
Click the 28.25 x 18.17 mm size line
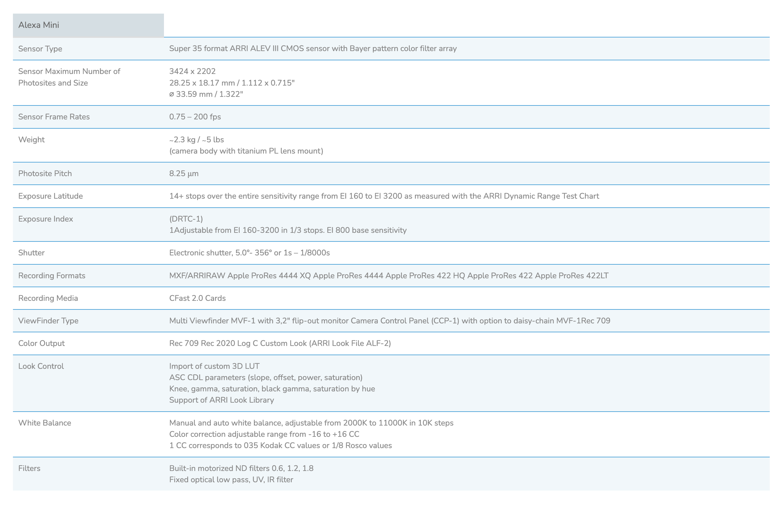232,83
